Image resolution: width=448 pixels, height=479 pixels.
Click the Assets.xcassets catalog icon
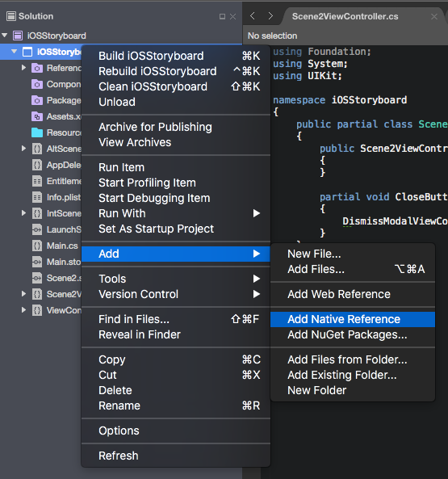click(x=37, y=116)
